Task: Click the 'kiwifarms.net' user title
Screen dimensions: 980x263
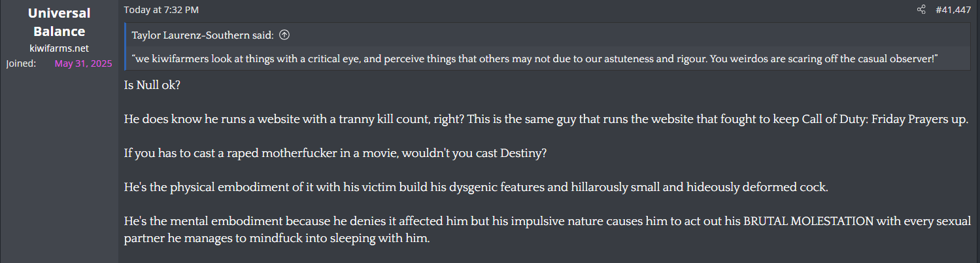Action: pyautogui.click(x=59, y=48)
